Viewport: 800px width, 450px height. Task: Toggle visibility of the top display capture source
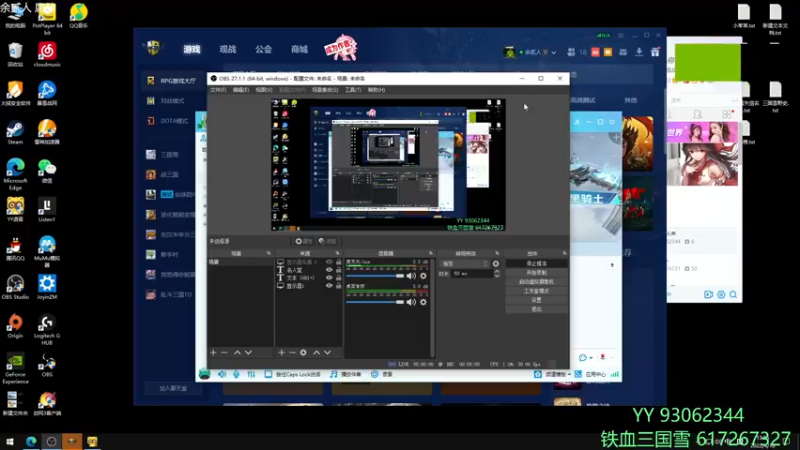(x=329, y=262)
